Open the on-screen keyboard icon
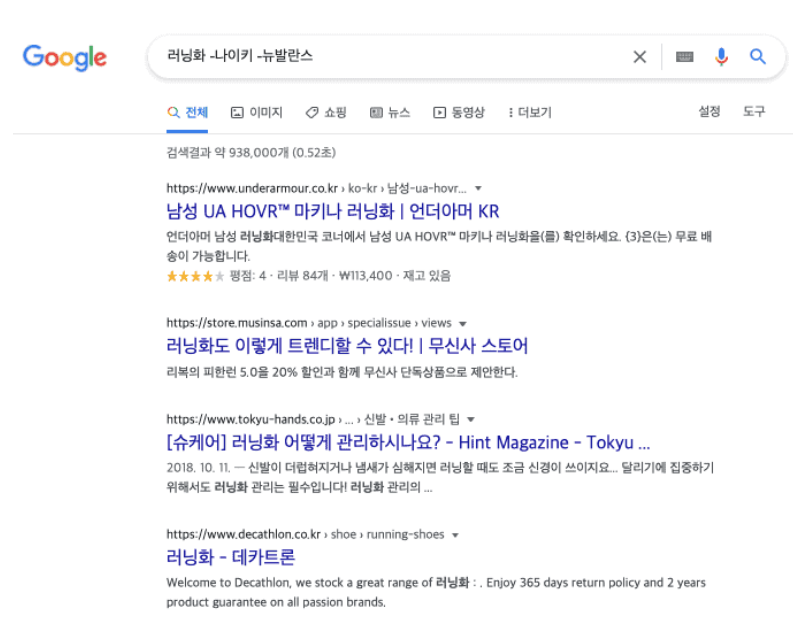Screen dimensions: 805x625 [x=684, y=56]
